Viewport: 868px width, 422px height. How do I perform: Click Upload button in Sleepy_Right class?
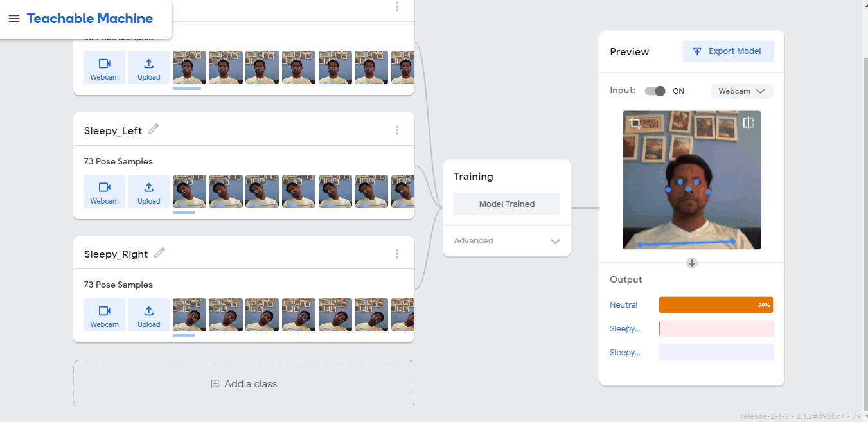click(x=148, y=315)
